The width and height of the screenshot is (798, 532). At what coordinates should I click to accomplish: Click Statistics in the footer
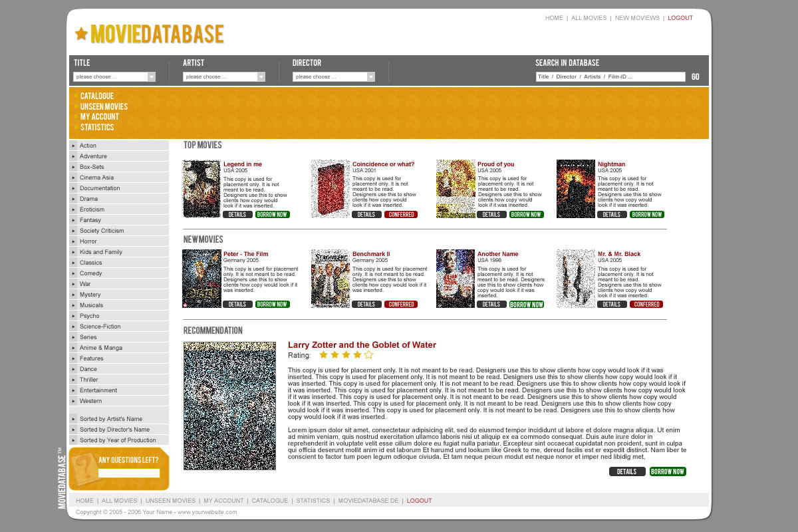pos(313,501)
